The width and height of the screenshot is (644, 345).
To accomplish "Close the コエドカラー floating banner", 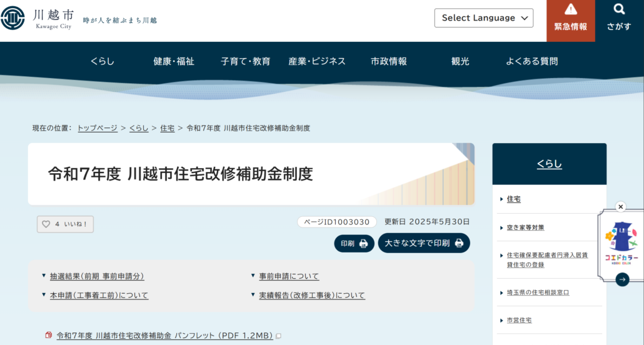I will (x=620, y=207).
